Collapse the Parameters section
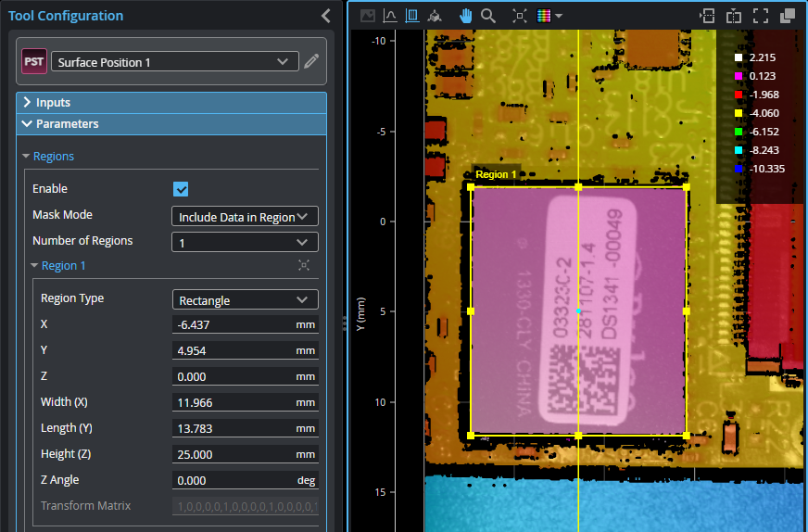The height and width of the screenshot is (532, 808). pos(28,124)
